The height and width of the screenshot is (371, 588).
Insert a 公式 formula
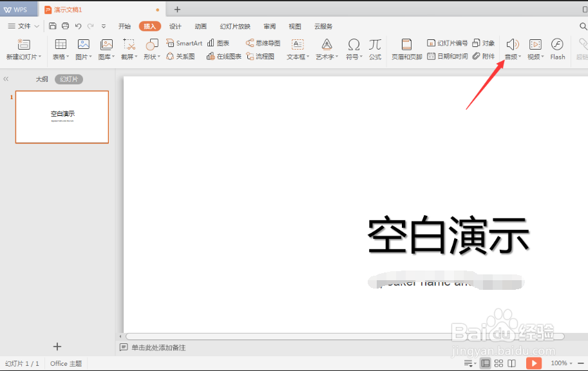tap(375, 49)
